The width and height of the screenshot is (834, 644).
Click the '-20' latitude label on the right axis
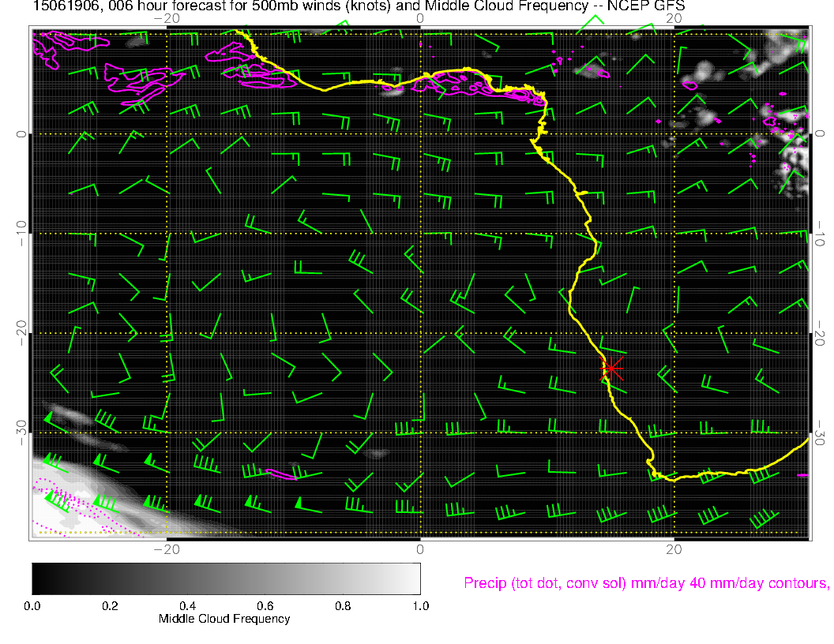(x=820, y=333)
